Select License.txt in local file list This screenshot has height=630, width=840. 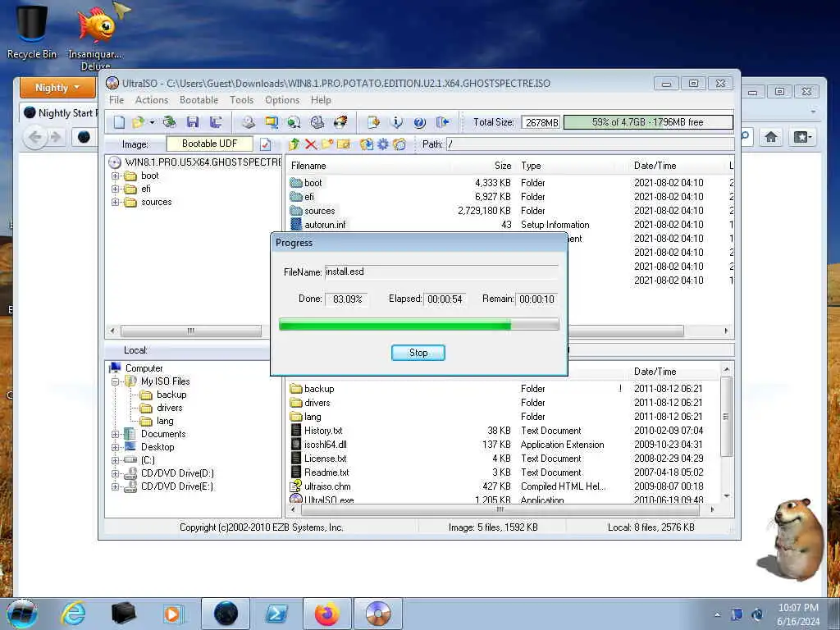tap(325, 459)
